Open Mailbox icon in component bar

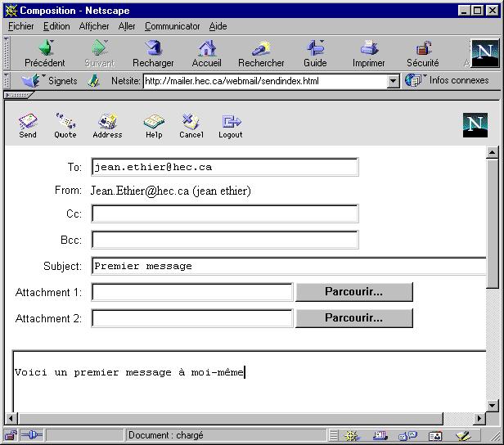(380, 436)
